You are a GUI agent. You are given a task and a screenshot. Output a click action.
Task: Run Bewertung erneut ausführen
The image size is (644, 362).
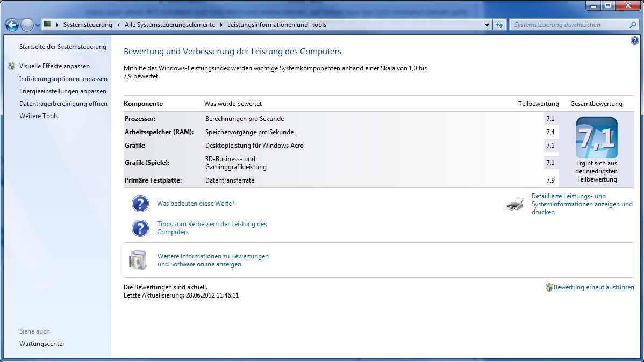(593, 287)
